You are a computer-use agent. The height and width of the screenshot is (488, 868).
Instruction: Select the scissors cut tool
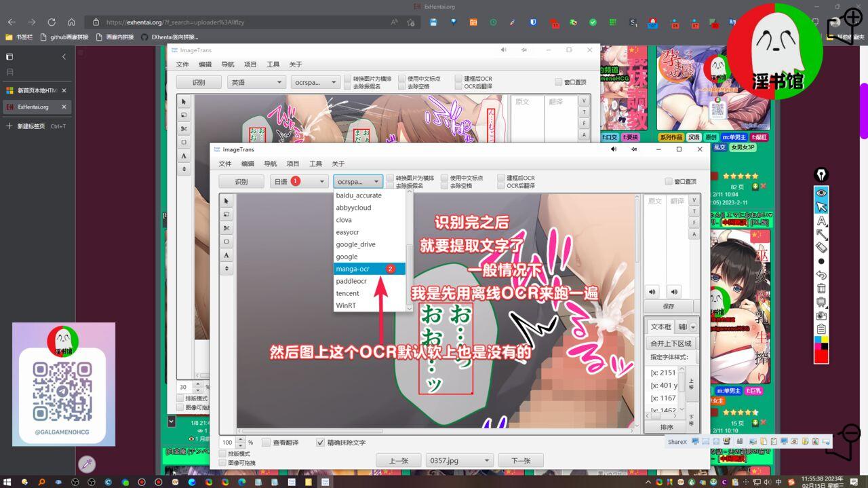tap(226, 228)
